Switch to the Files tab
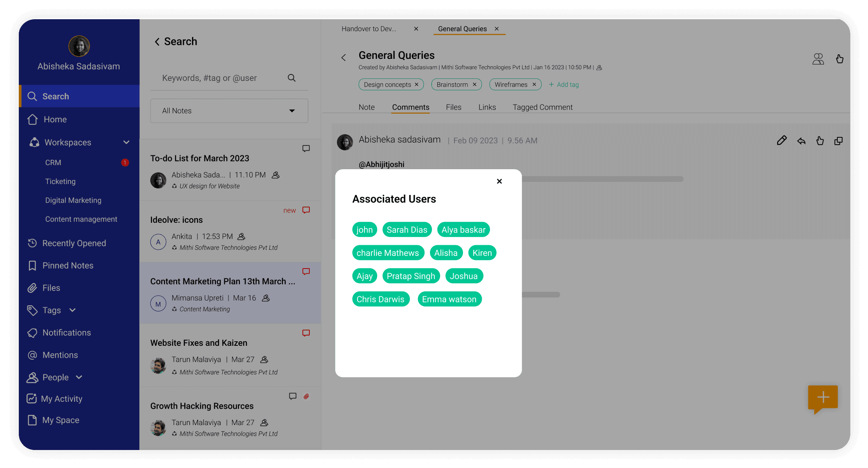 (453, 107)
